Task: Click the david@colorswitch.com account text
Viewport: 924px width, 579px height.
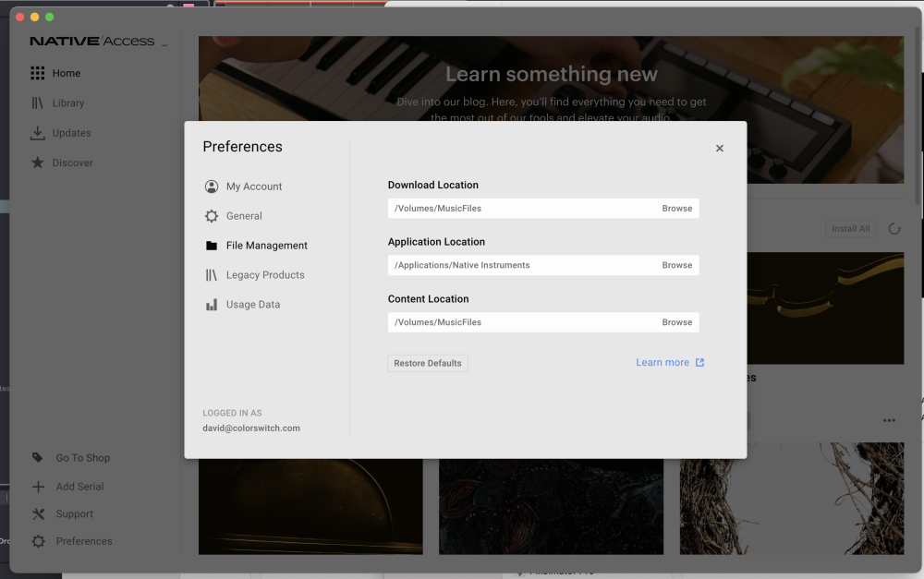Action: click(x=251, y=428)
